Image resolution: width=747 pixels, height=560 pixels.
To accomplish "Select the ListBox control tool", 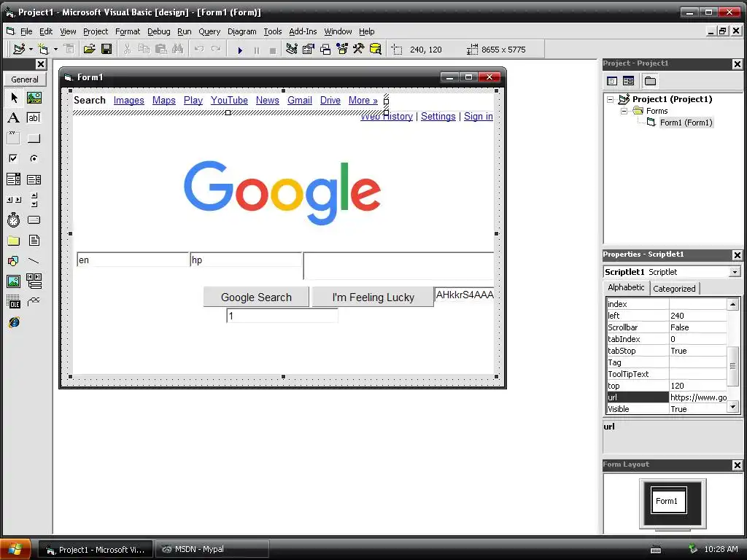I will [34, 179].
